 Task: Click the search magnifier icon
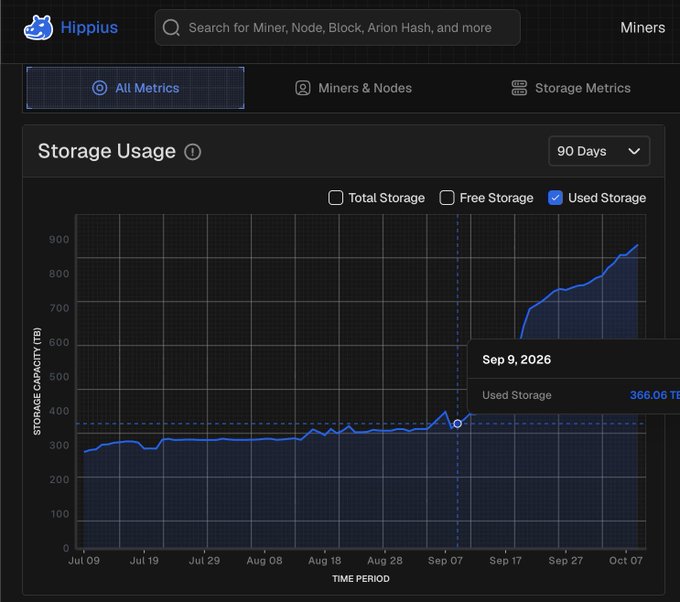pos(171,28)
